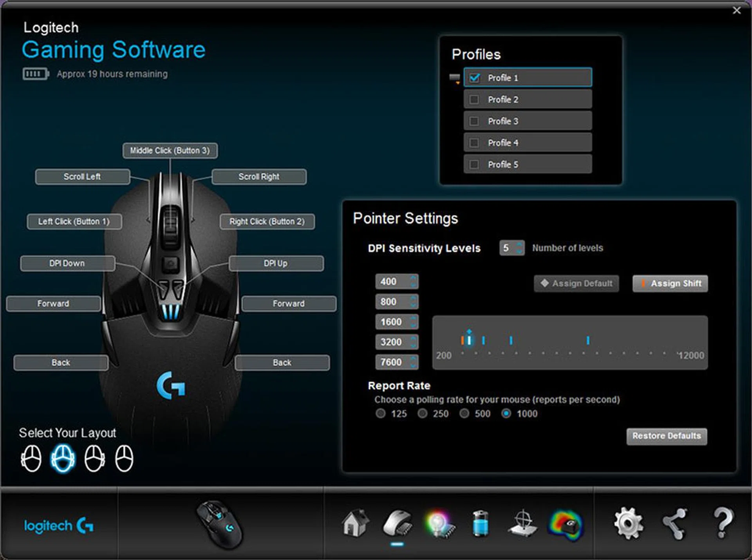
Task: Enable the Profile 2 checkbox
Action: pyautogui.click(x=474, y=99)
